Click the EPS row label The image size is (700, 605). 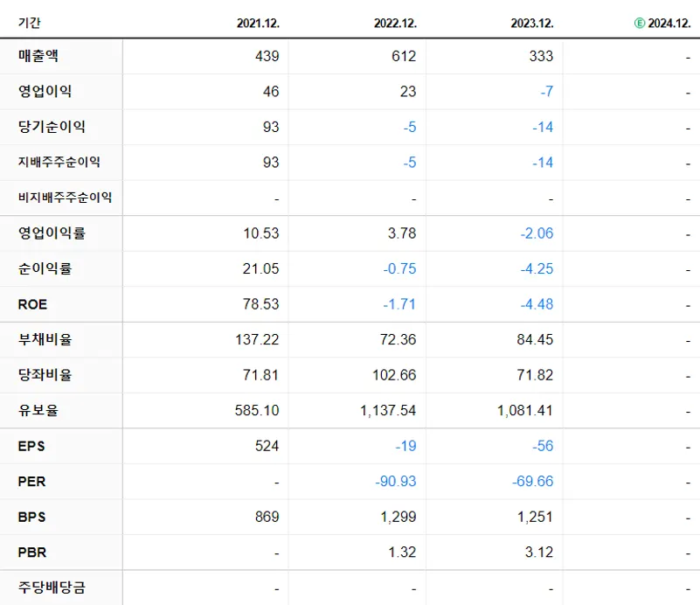[31, 446]
